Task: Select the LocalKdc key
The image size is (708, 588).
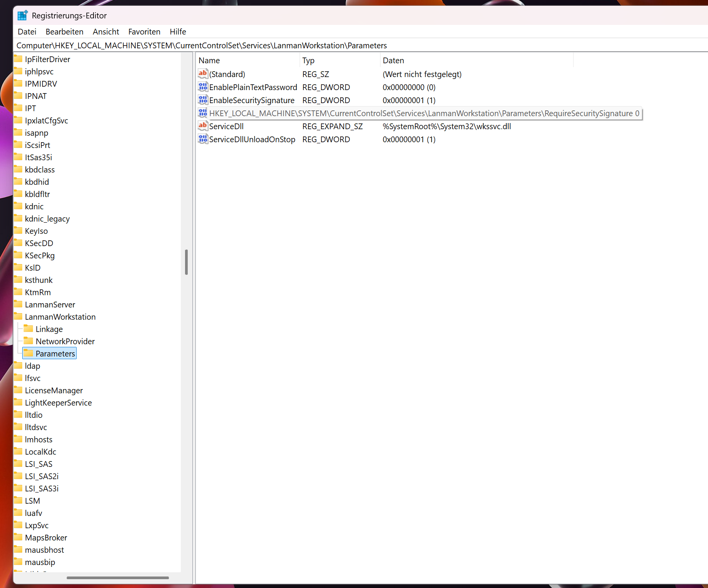Action: tap(40, 452)
